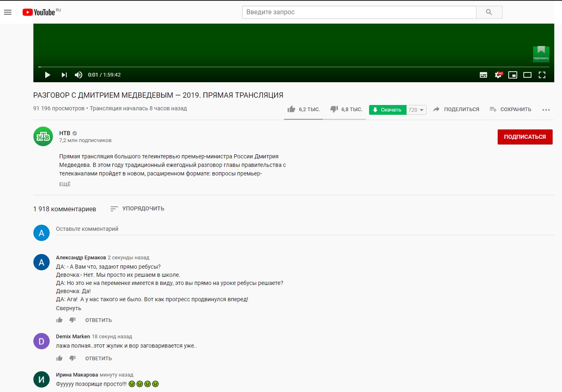Skip to the next video

[x=64, y=75]
